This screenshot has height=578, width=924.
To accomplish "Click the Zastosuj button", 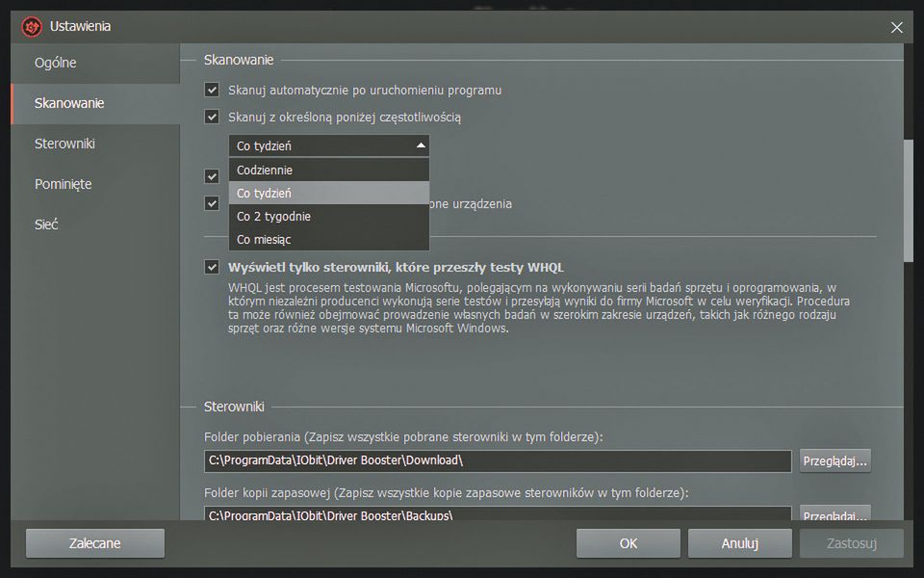I will pyautogui.click(x=852, y=543).
